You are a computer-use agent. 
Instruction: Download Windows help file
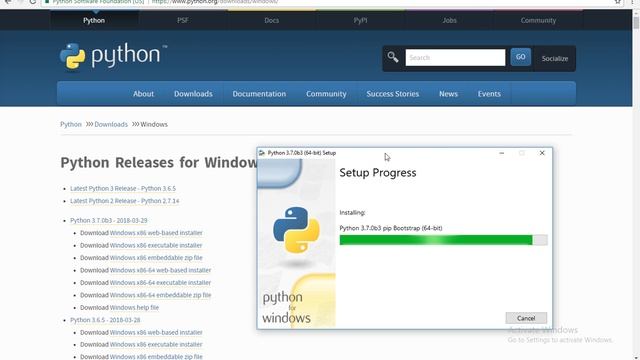tap(134, 308)
